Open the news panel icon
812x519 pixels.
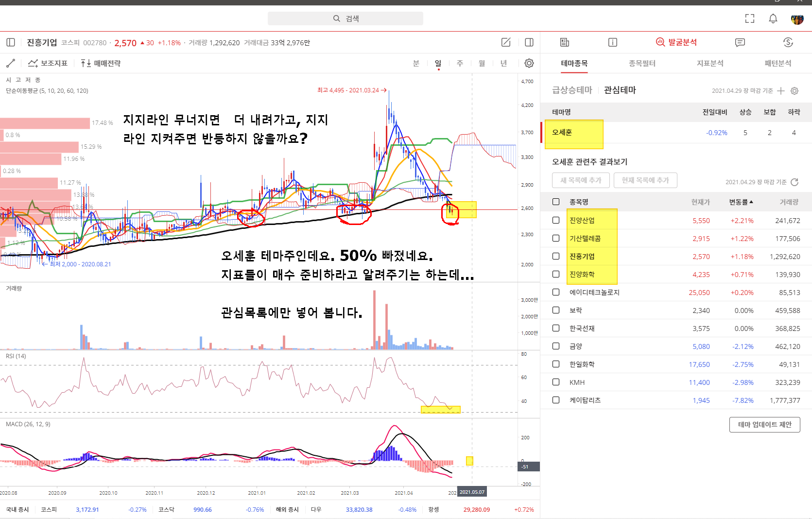pos(564,42)
